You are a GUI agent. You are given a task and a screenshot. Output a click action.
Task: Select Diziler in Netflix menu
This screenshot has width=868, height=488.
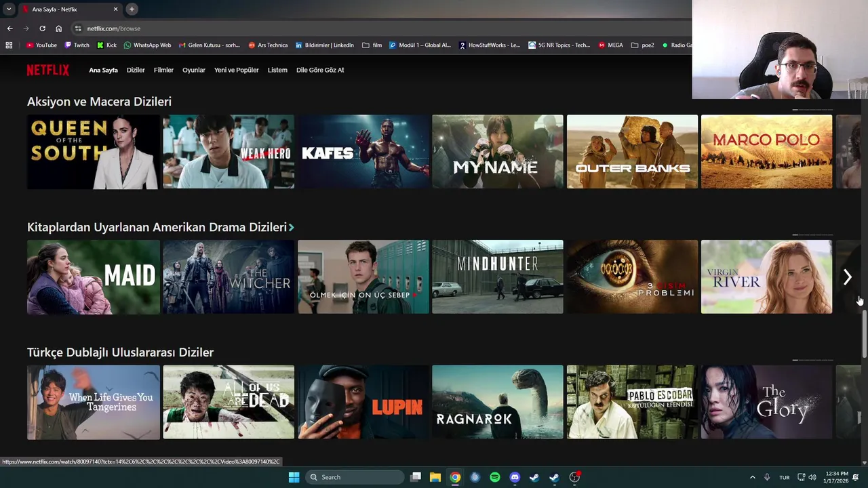coord(136,70)
